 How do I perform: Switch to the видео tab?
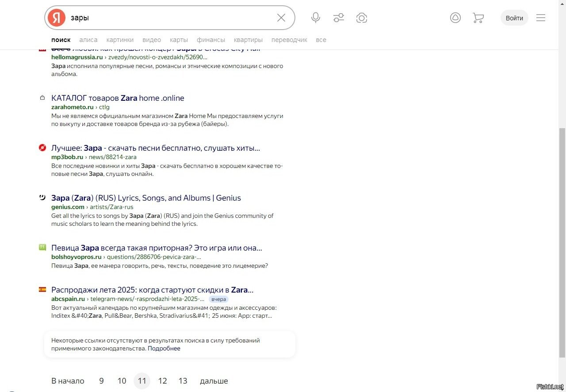pyautogui.click(x=152, y=40)
